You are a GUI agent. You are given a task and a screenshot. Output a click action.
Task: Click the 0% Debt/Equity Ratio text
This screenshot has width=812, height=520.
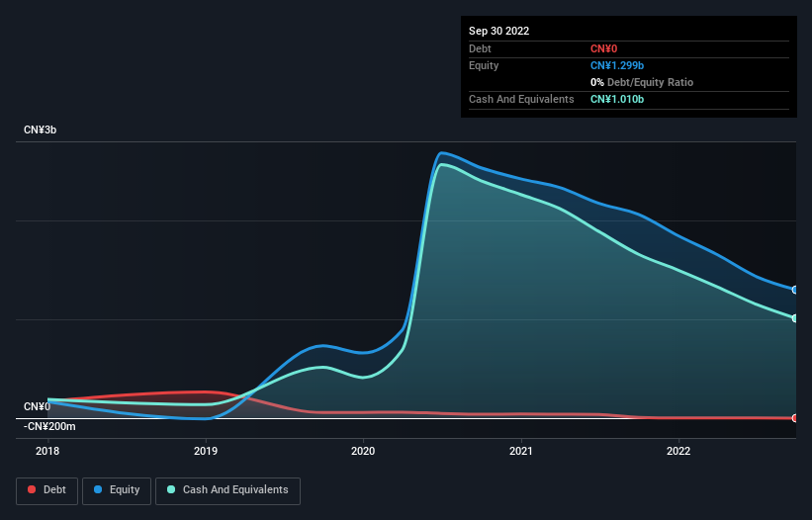pyautogui.click(x=642, y=82)
